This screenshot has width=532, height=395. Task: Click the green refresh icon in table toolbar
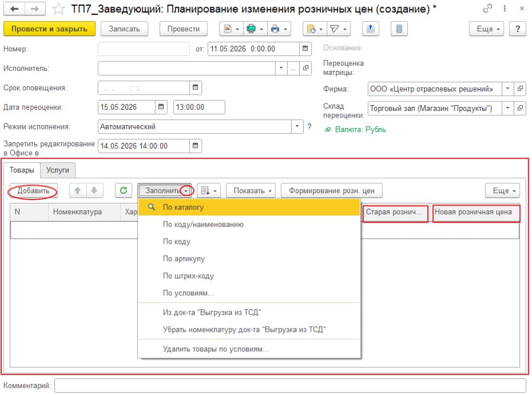124,190
